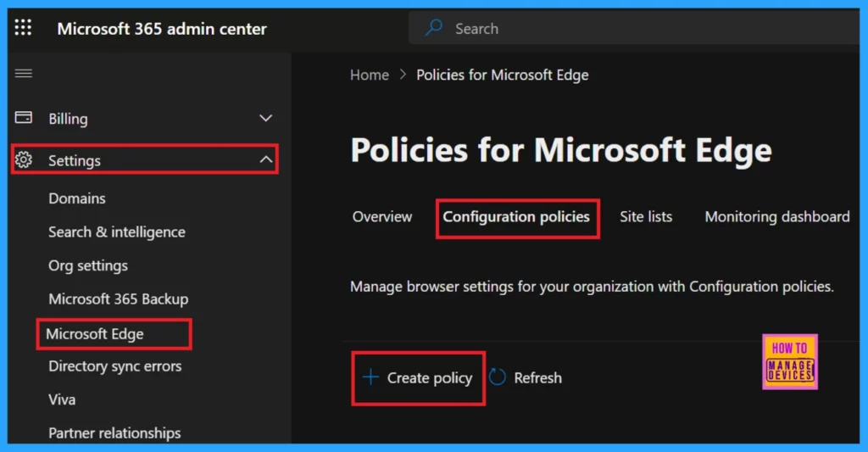Click the search magnifier icon
The width and height of the screenshot is (868, 452).
pos(434,27)
